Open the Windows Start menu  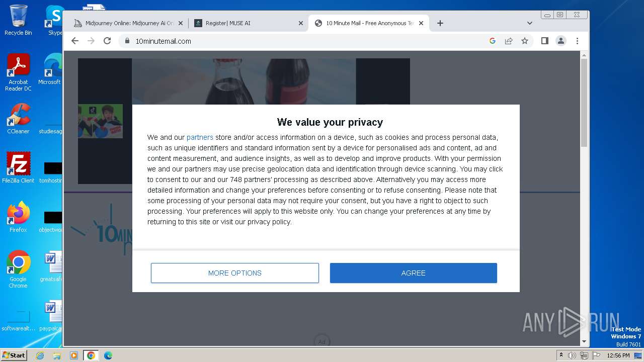coord(14,355)
